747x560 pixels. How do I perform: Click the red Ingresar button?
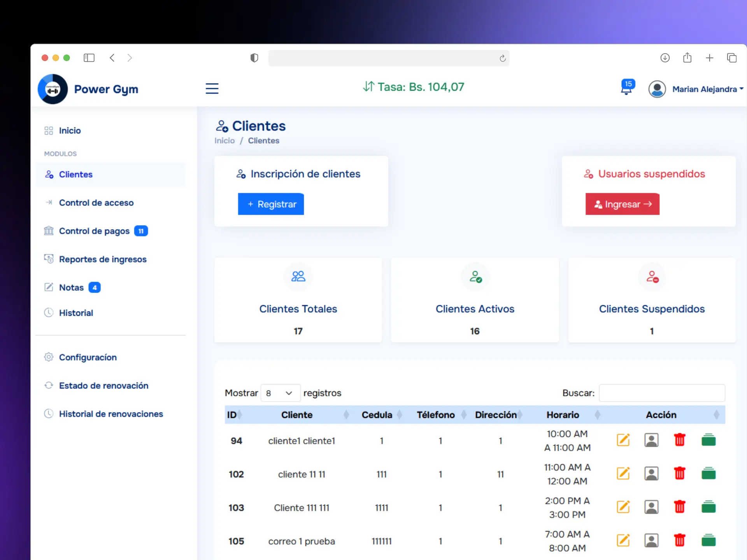(x=622, y=204)
